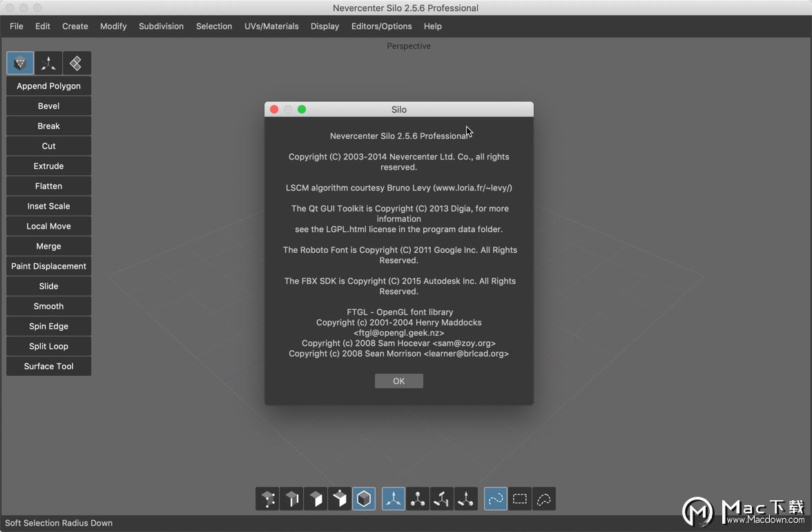Click the Split Loop button
The height and width of the screenshot is (532, 812).
click(x=48, y=347)
